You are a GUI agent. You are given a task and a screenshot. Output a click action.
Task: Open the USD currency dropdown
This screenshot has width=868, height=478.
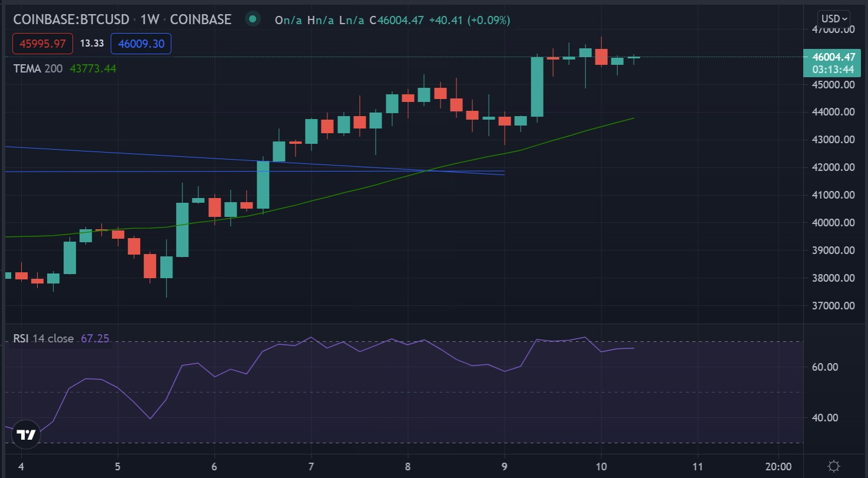834,19
